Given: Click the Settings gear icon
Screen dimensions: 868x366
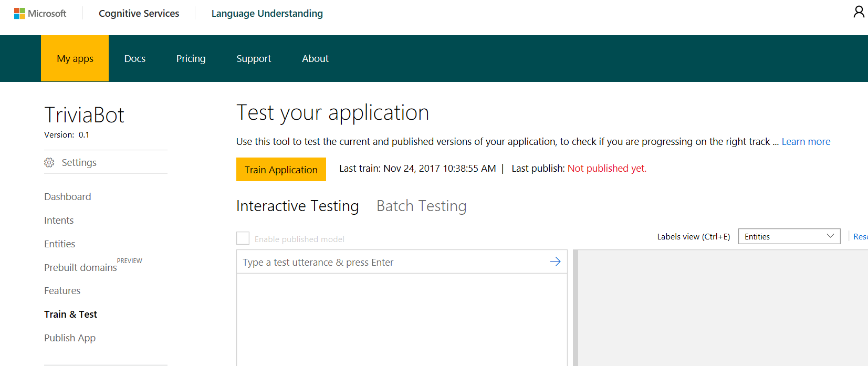Looking at the screenshot, I should coord(49,163).
